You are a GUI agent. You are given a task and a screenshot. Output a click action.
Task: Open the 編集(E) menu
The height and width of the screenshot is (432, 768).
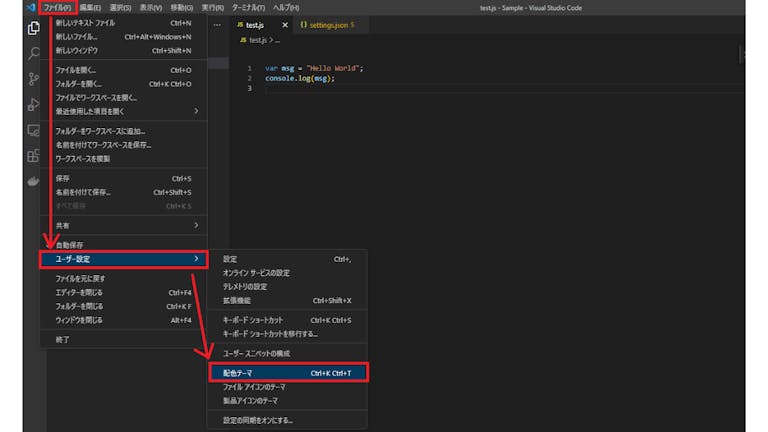tap(90, 8)
